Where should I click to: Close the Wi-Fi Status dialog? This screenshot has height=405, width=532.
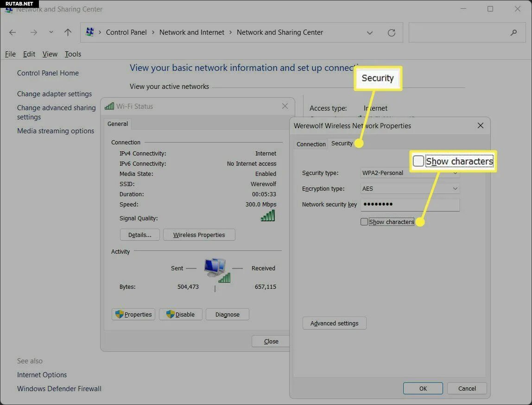(x=285, y=106)
